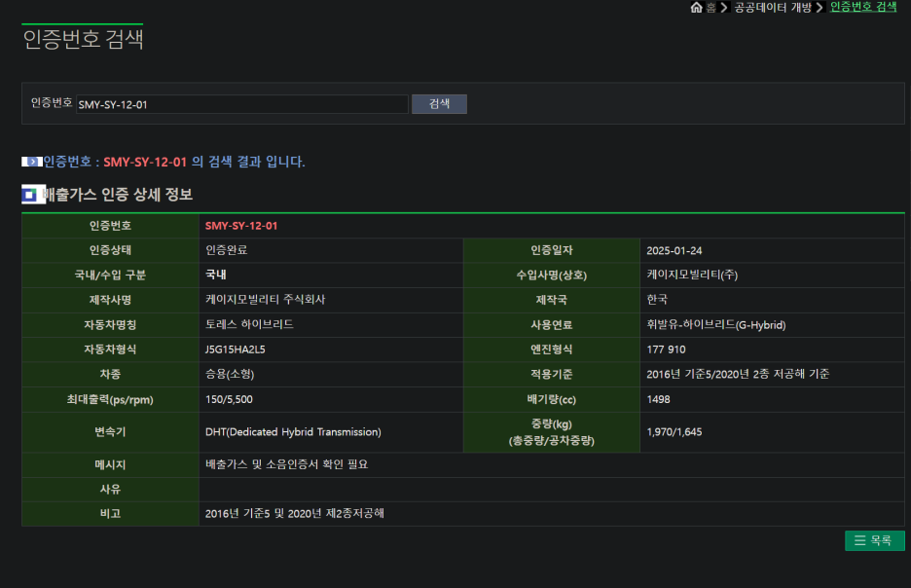Select 승용(소형) vehicle class value
Screen dimensions: 911x588
coord(230,374)
